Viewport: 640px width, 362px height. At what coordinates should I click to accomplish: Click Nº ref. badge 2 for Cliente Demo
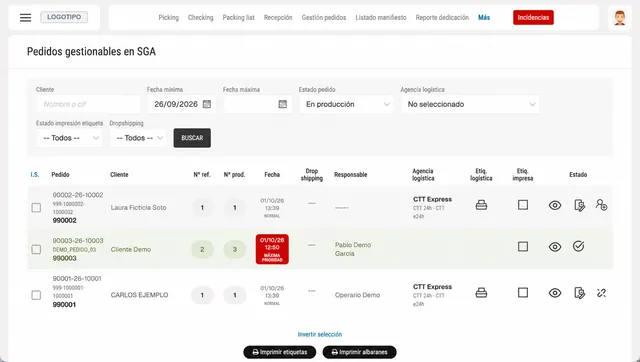click(202, 249)
